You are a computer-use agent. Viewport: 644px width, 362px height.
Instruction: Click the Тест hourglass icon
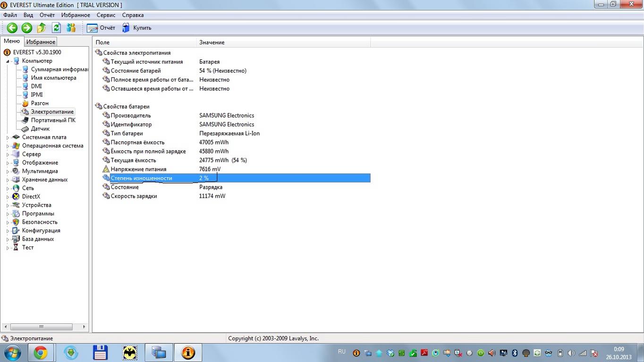click(16, 248)
